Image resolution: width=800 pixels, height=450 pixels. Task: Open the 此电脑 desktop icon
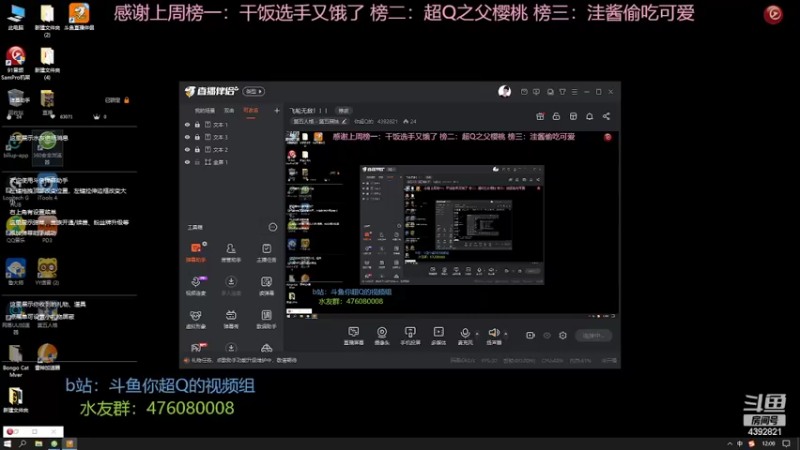point(16,17)
